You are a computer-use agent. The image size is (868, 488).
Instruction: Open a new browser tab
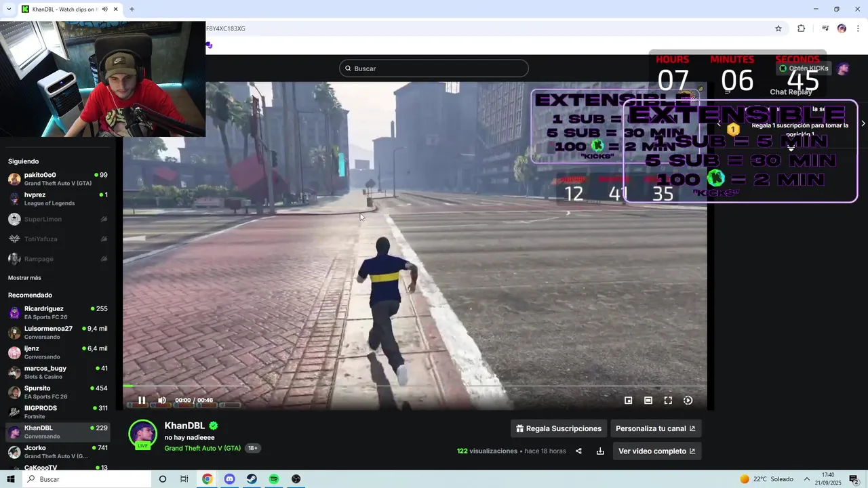pos(132,9)
